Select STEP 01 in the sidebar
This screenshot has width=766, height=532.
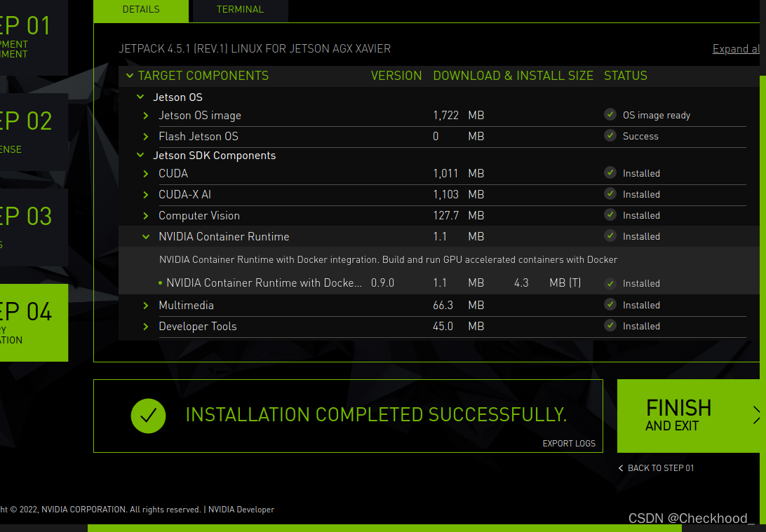(x=33, y=38)
